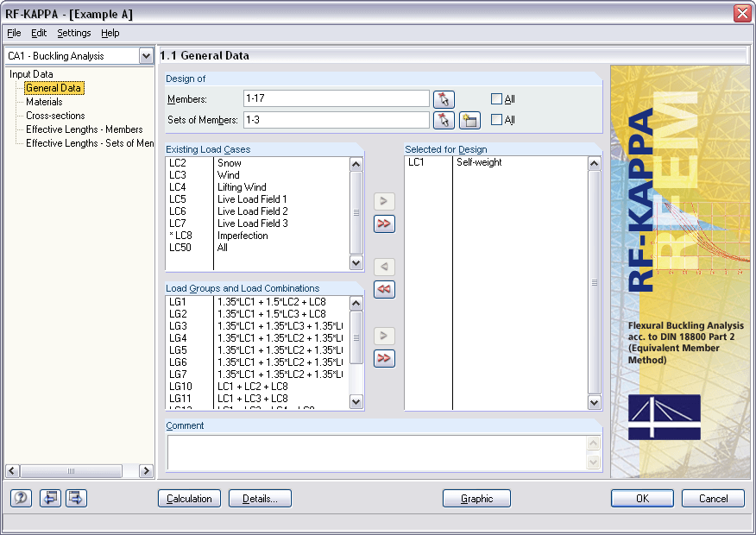Viewport: 756px width, 535px height.
Task: Click Selected for Design scroll up arrow
Action: tap(594, 164)
